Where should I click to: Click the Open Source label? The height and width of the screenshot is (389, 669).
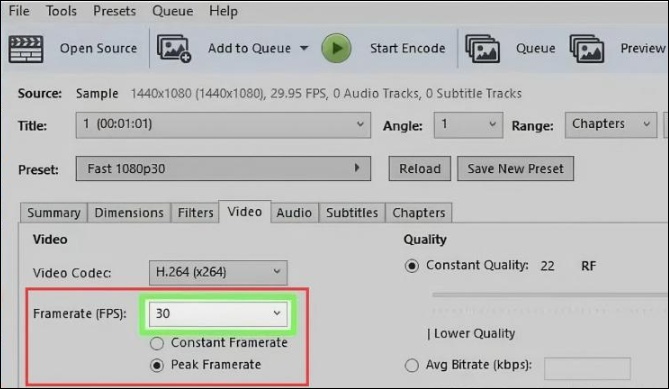tap(99, 48)
